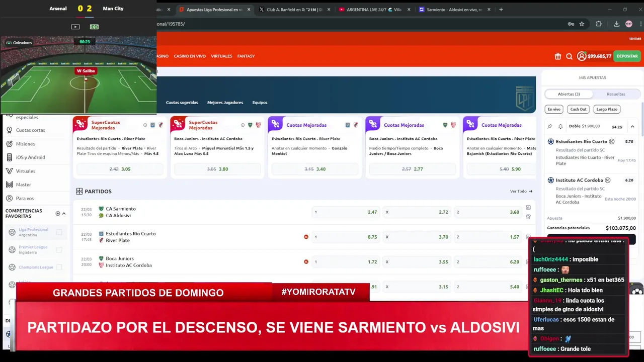The height and width of the screenshot is (362, 644).
Task: Bet on CA Aldosivi win at 3.60
Action: click(x=488, y=212)
